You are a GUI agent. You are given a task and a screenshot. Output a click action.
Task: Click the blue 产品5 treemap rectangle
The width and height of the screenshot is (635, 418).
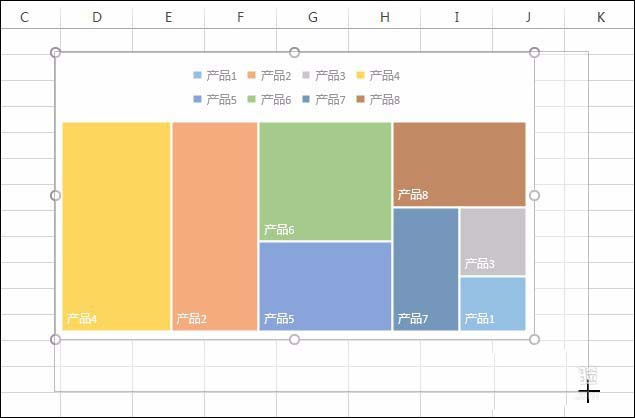coord(325,285)
